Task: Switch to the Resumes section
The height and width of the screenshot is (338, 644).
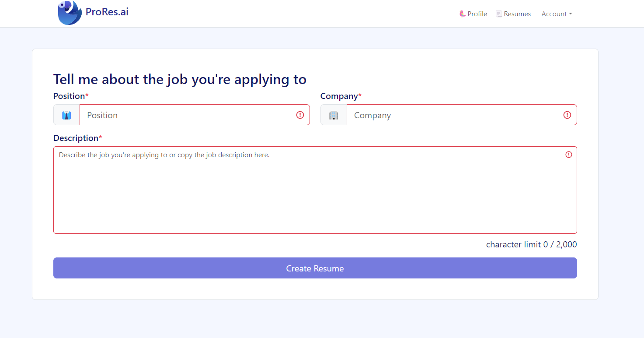Action: 517,14
